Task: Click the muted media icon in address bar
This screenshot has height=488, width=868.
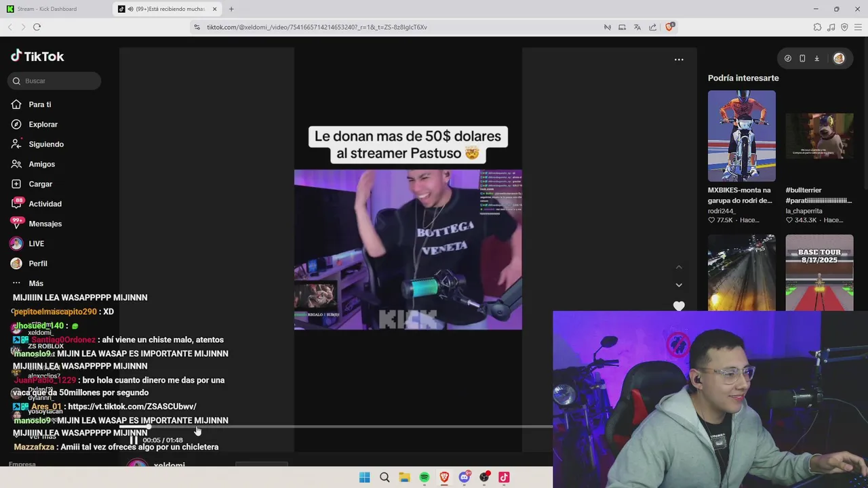Action: [x=608, y=27]
